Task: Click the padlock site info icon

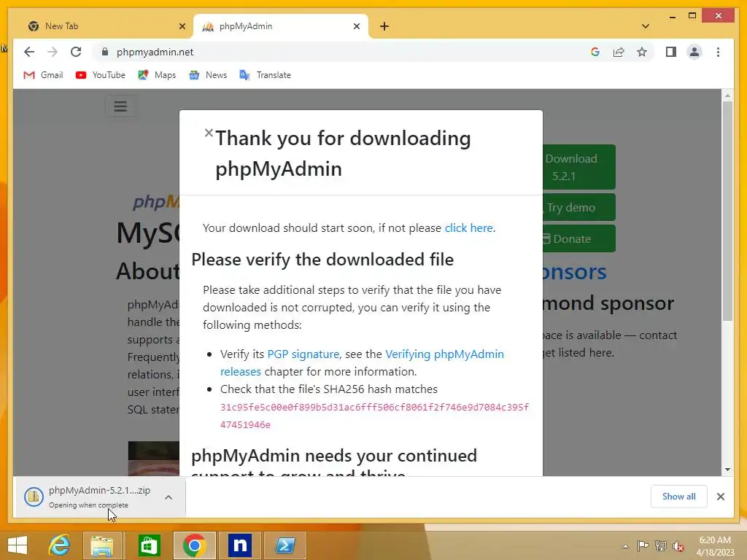Action: tap(105, 52)
